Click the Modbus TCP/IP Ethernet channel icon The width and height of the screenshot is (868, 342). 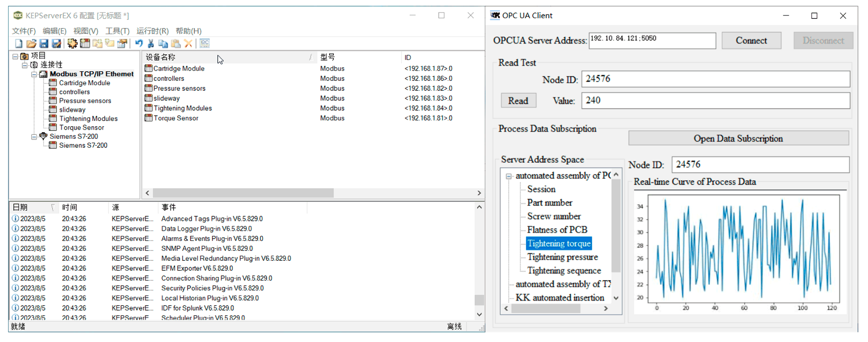click(x=43, y=74)
